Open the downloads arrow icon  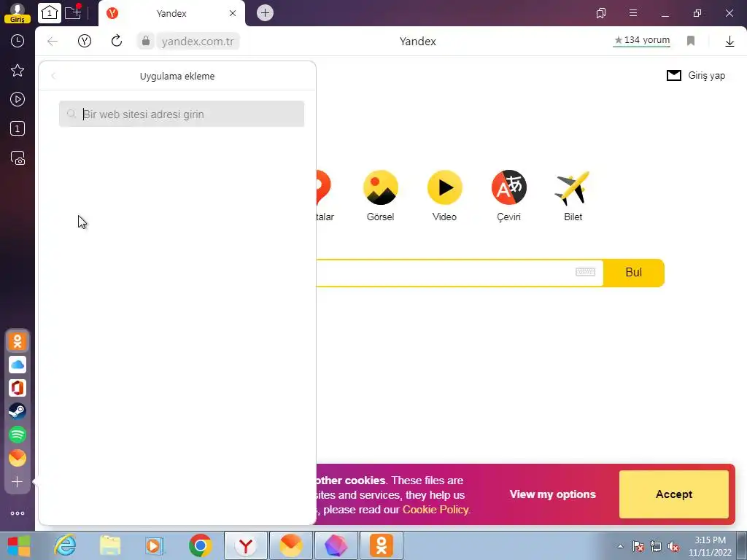click(729, 42)
